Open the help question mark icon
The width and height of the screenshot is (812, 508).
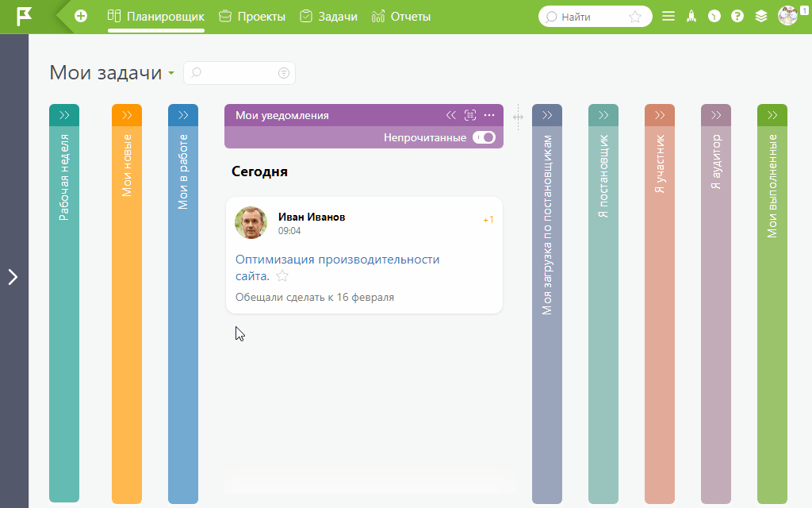(737, 16)
